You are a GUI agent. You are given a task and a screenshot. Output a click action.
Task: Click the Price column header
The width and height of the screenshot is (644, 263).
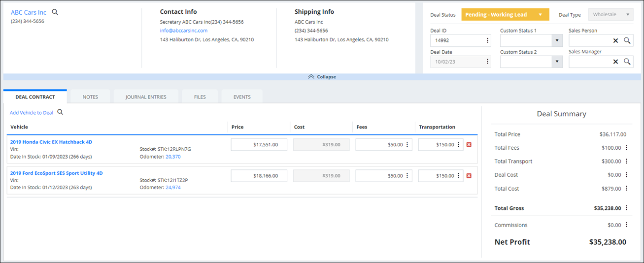click(237, 127)
